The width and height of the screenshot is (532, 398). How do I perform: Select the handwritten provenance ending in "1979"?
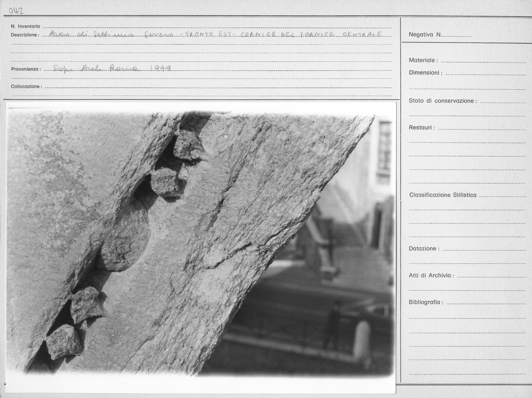pos(112,68)
